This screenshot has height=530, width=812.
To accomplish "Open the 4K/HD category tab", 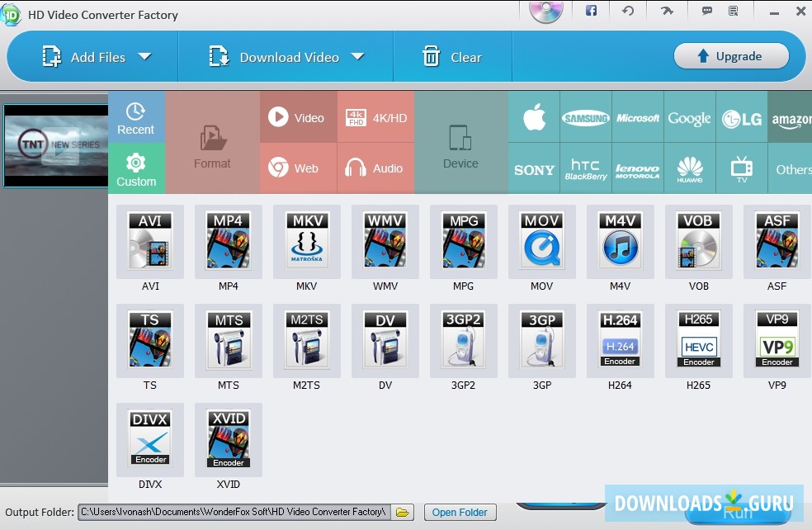I will point(375,116).
